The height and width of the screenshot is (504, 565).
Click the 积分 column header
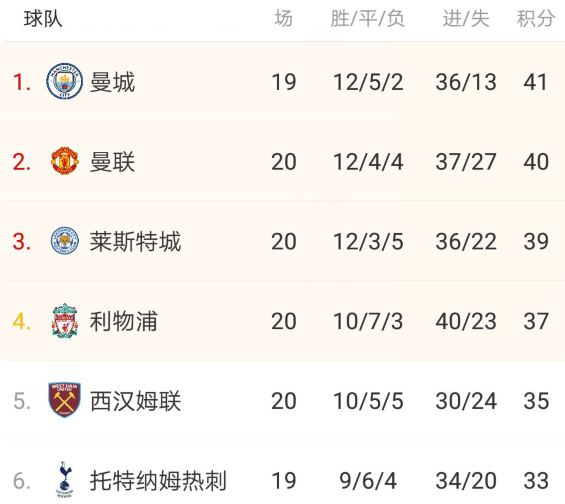(535, 18)
